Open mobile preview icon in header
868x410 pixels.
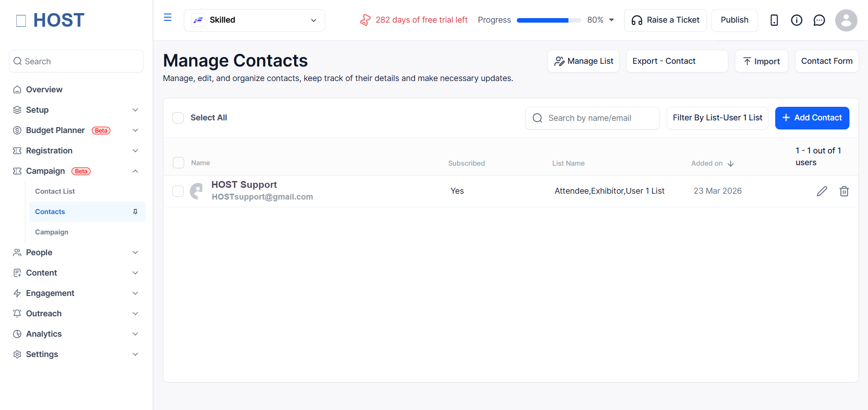774,20
